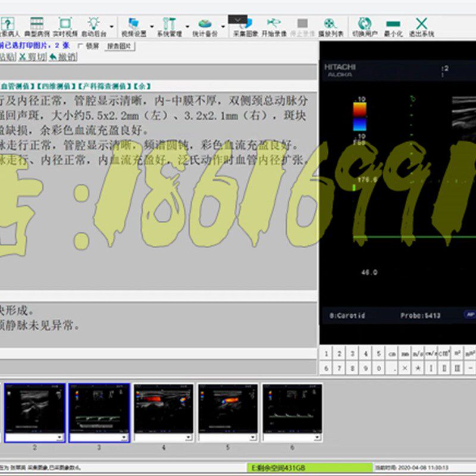This screenshot has width=476, height=476.
Task: Toggle the 锁屏 lock screen checkbox
Action: click(x=80, y=46)
